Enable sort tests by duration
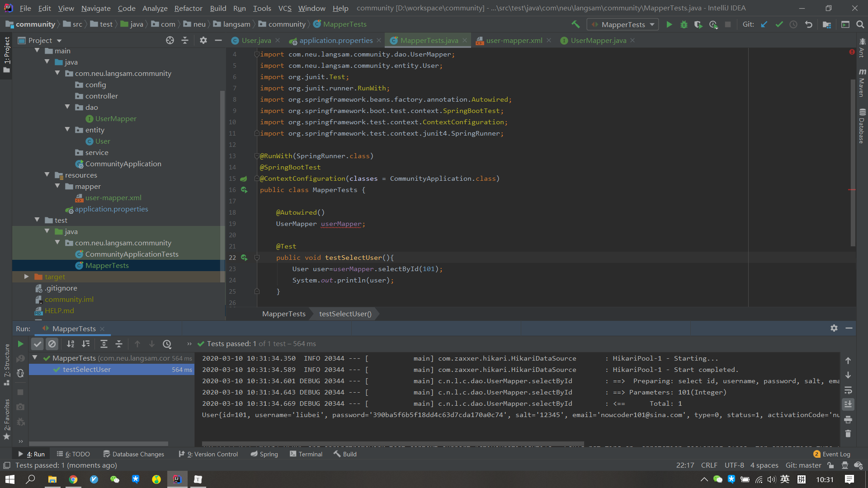The height and width of the screenshot is (488, 868). (x=86, y=344)
